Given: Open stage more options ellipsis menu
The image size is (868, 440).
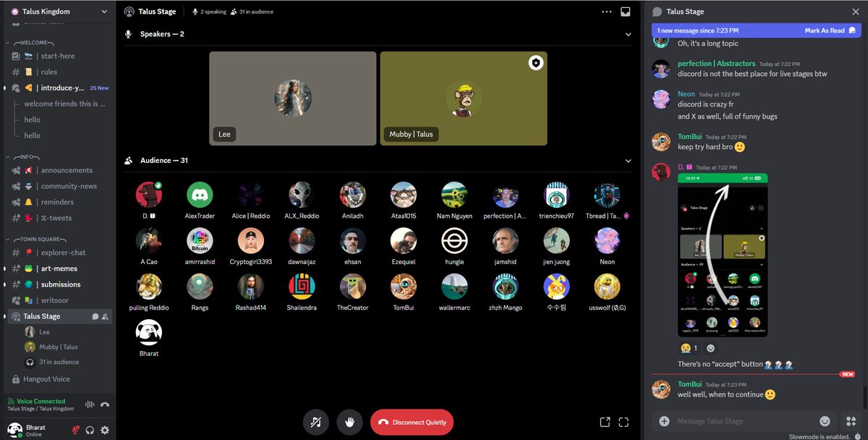Looking at the screenshot, I should click(x=606, y=12).
